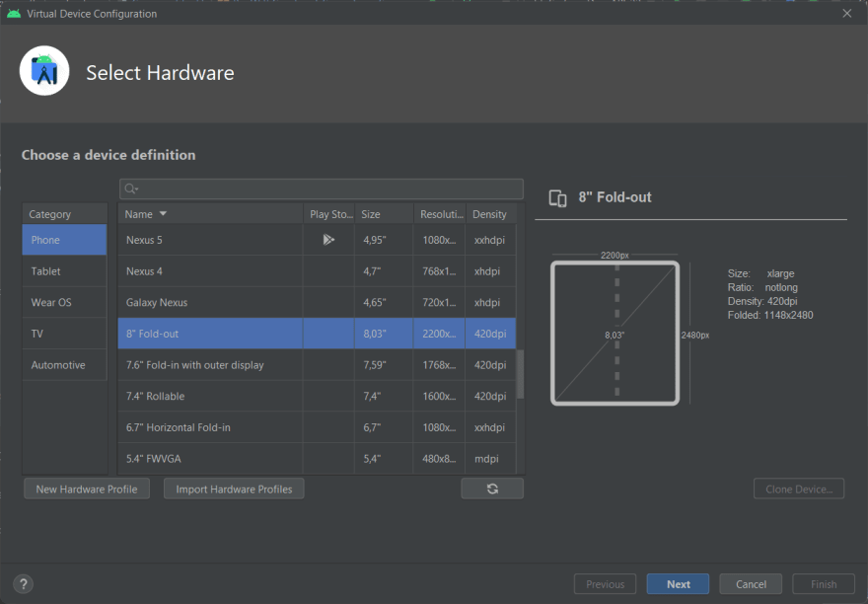Click the refresh device list icon button
Viewport: 868px width, 604px height.
[492, 489]
